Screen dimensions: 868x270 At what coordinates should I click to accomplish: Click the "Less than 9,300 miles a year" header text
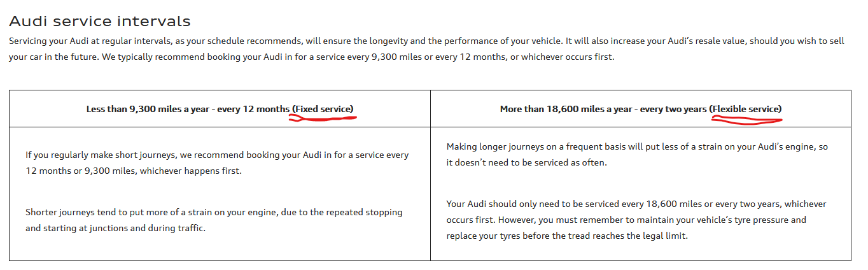tap(149, 109)
